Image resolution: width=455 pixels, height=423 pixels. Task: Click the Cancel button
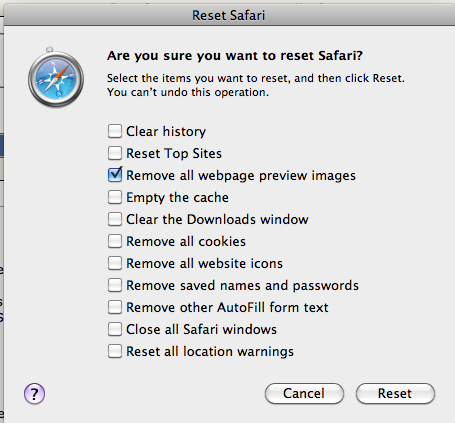coord(304,393)
